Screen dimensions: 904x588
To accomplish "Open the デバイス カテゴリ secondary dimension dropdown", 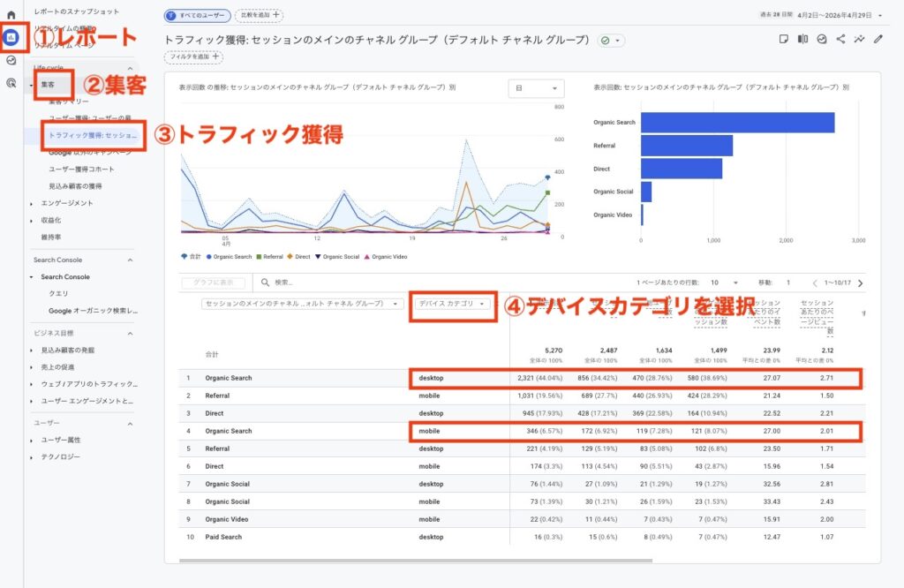I will [x=452, y=304].
